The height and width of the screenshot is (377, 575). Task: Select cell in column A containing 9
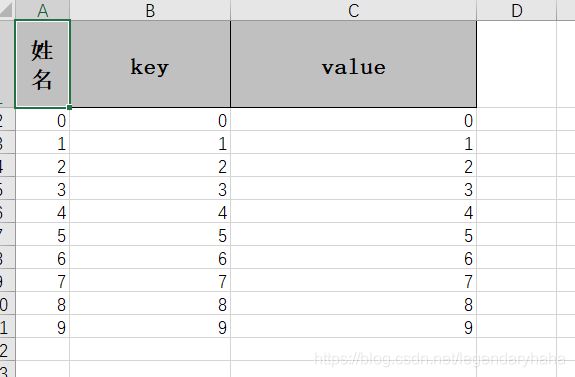pyautogui.click(x=43, y=326)
